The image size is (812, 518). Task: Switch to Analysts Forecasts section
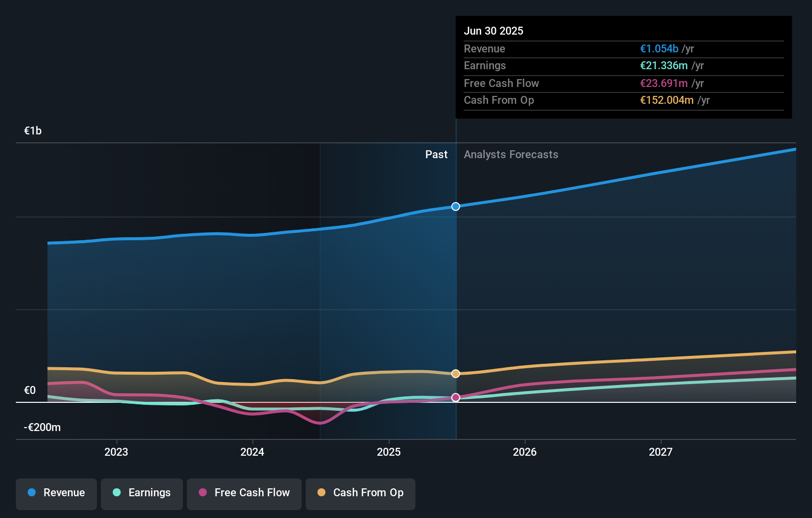click(511, 154)
